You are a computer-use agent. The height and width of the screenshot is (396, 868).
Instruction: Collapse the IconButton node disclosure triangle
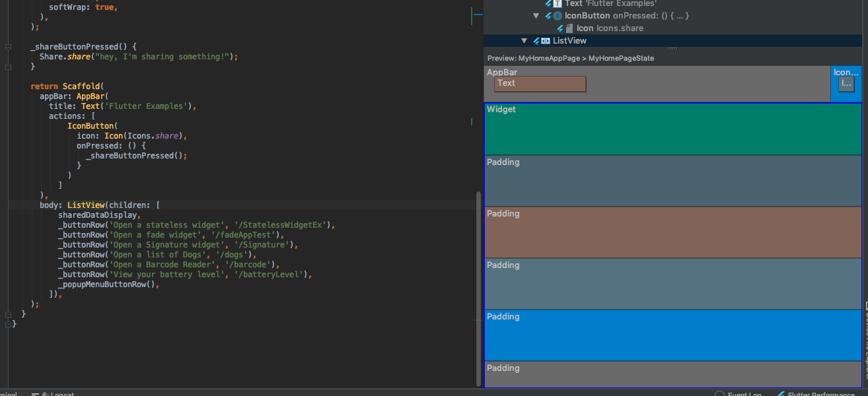(536, 15)
